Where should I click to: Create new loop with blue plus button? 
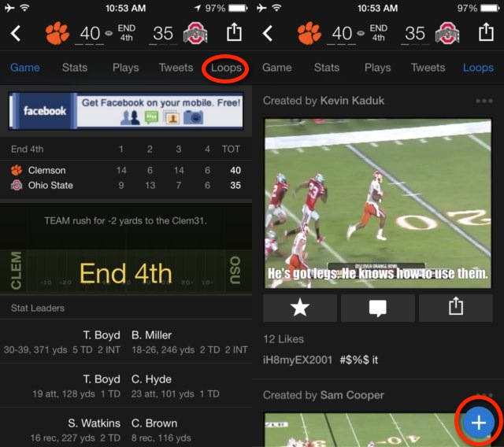[479, 423]
